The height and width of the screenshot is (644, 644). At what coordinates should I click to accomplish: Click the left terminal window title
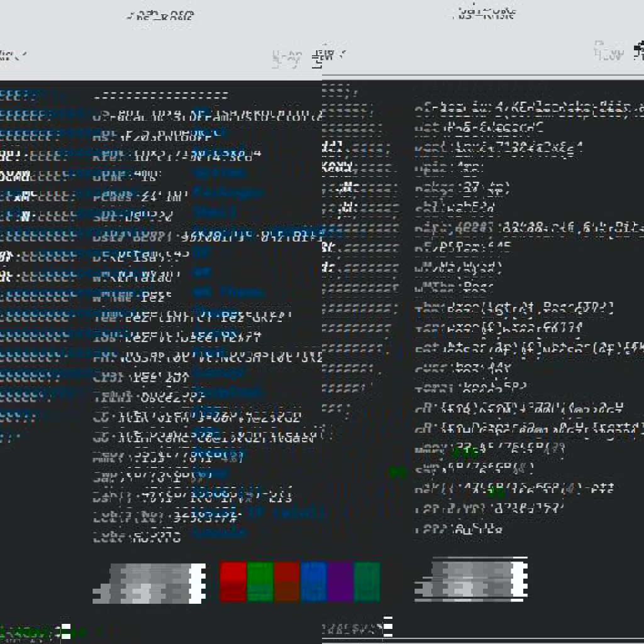[160, 16]
